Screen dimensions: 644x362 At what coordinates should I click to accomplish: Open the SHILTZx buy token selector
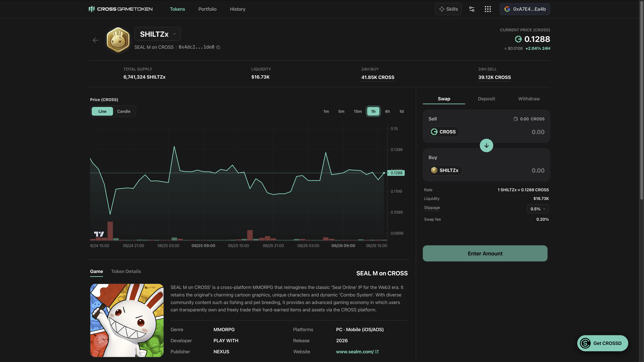click(x=445, y=170)
